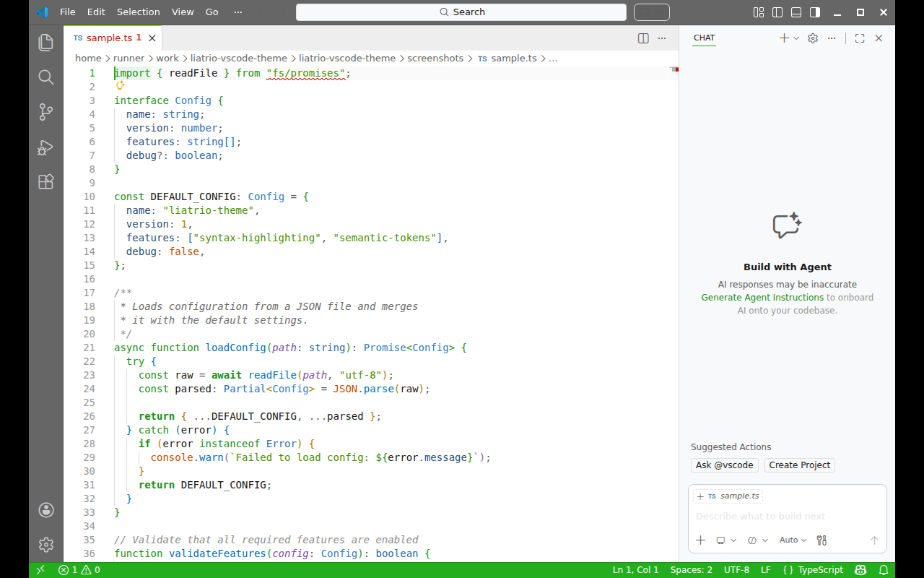
Task: Open the Source Control view
Action: 45,112
